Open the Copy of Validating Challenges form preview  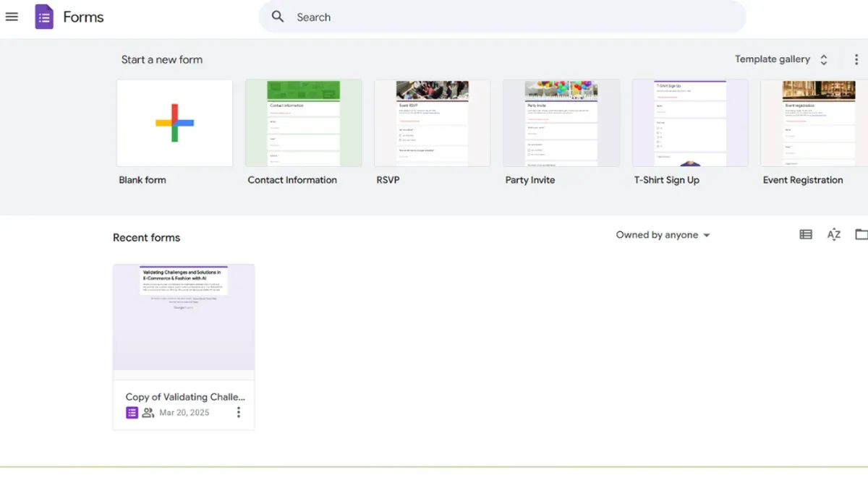click(x=184, y=317)
